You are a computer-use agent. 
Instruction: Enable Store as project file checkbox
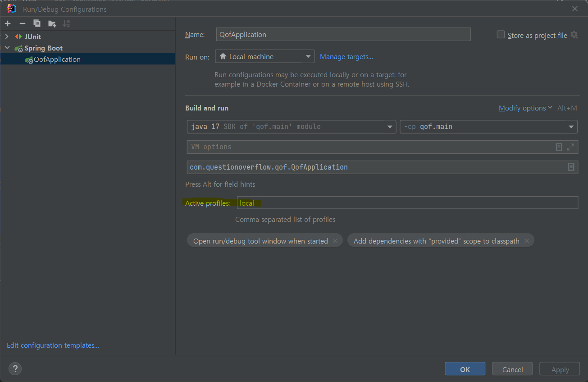point(501,35)
